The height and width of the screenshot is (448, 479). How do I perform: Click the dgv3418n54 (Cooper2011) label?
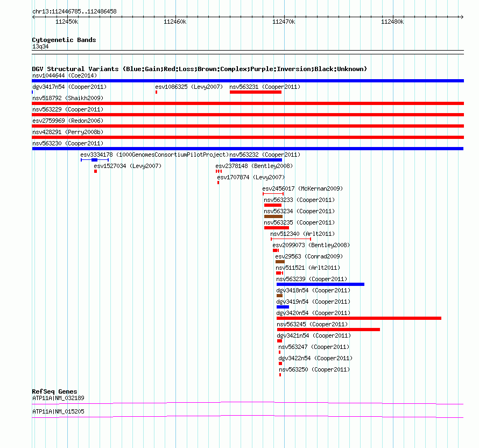[313, 290]
